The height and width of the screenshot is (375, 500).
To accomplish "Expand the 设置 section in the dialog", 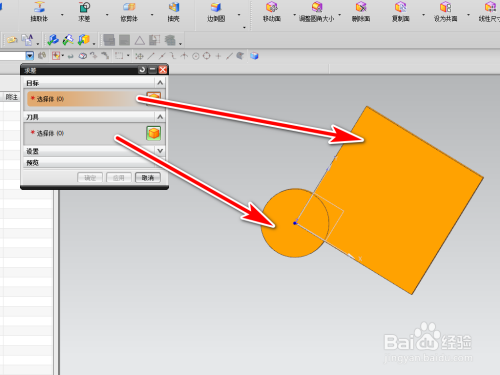I will tap(160, 151).
